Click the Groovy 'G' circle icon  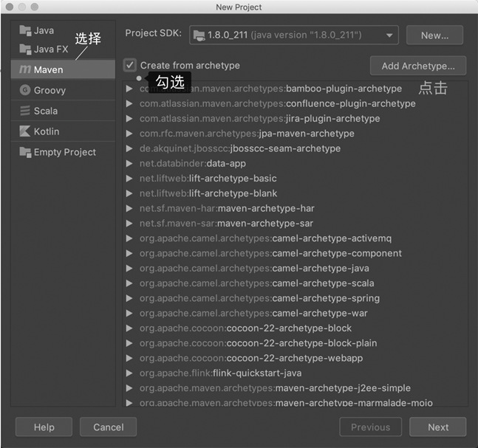25,90
